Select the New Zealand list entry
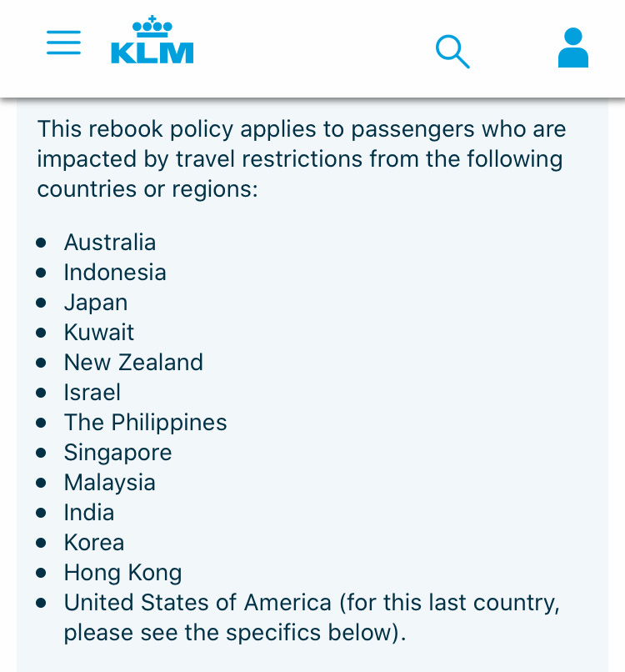 point(133,362)
